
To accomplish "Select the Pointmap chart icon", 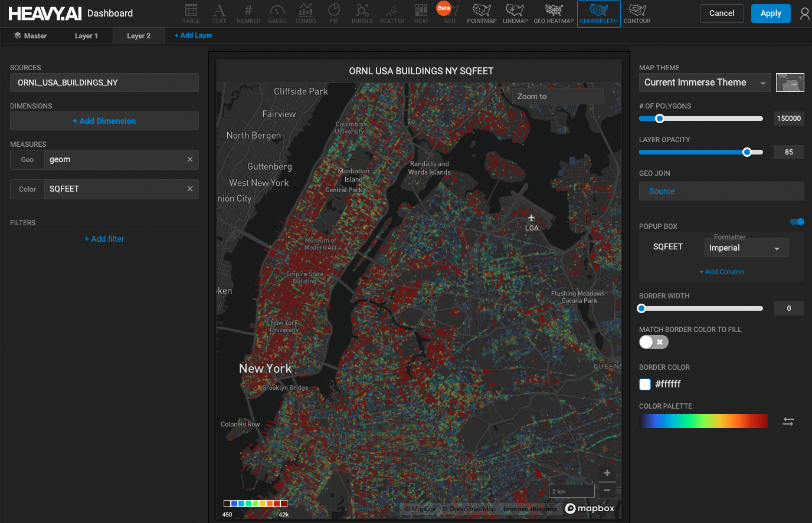I will [482, 14].
